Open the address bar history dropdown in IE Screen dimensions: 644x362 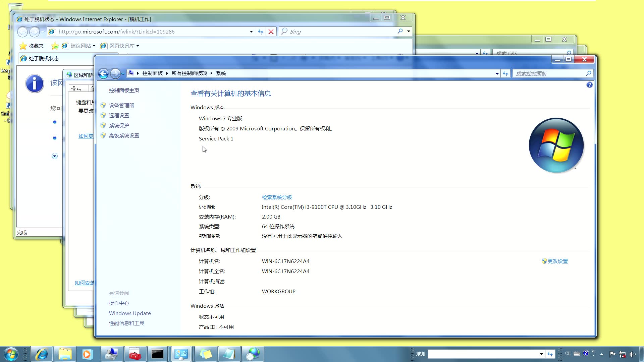pyautogui.click(x=251, y=31)
